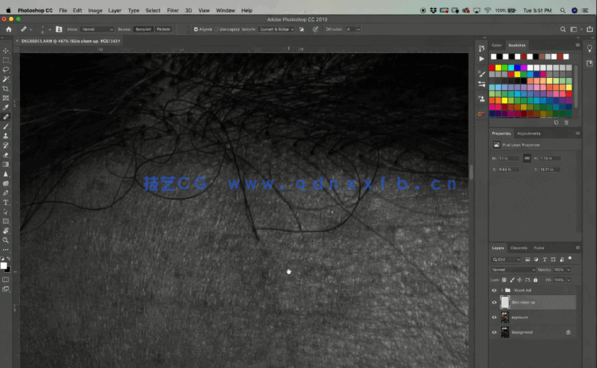This screenshot has height=368, width=597.
Task: Select the Zoom tool
Action: click(x=6, y=240)
